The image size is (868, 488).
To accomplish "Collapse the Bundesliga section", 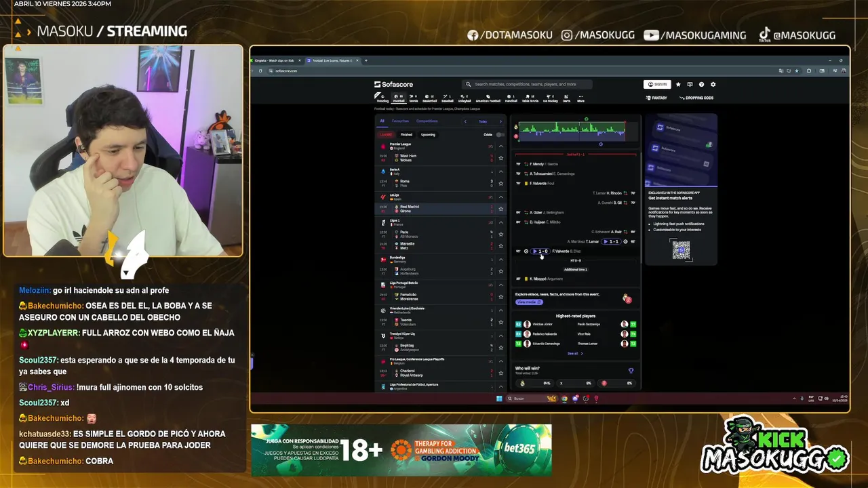I will 501,259.
